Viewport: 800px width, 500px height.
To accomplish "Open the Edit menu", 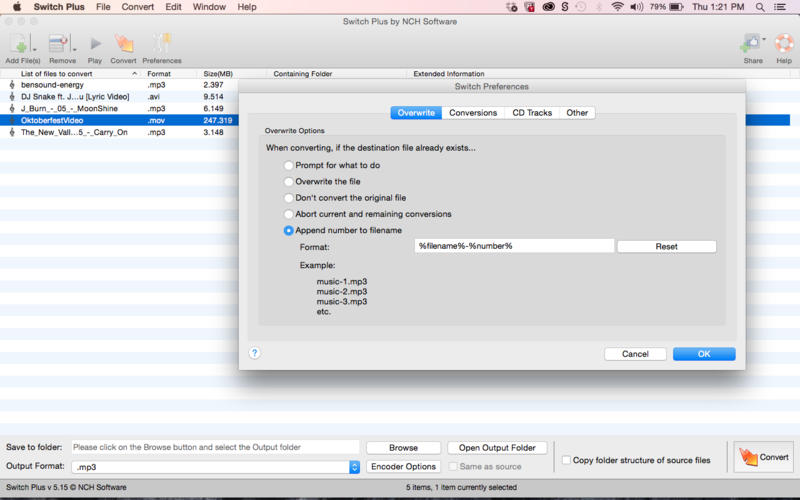I will (173, 7).
